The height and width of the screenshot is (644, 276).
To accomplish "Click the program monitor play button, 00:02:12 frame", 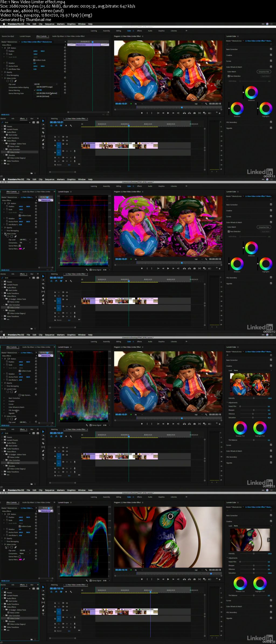I will click(x=168, y=268).
